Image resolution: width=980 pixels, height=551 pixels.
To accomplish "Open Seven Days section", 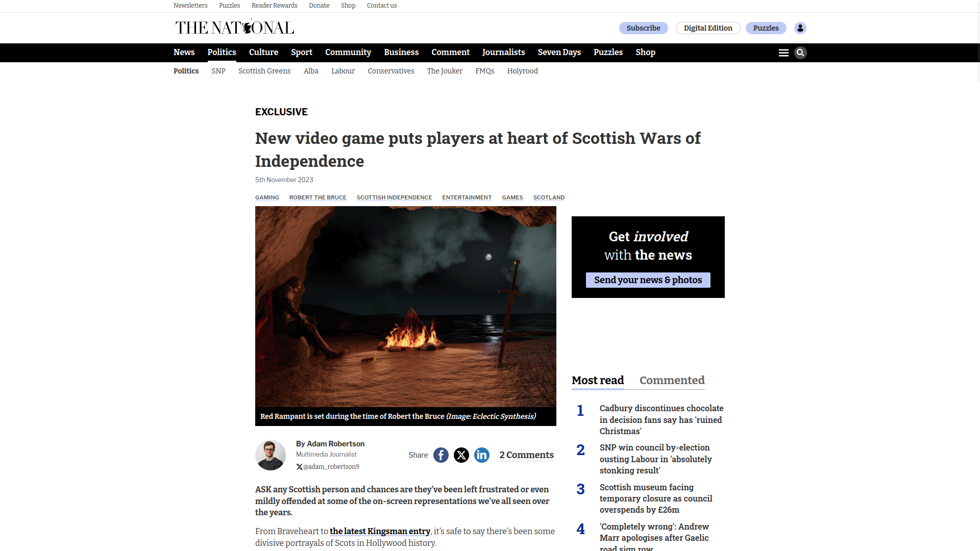I will 559,52.
